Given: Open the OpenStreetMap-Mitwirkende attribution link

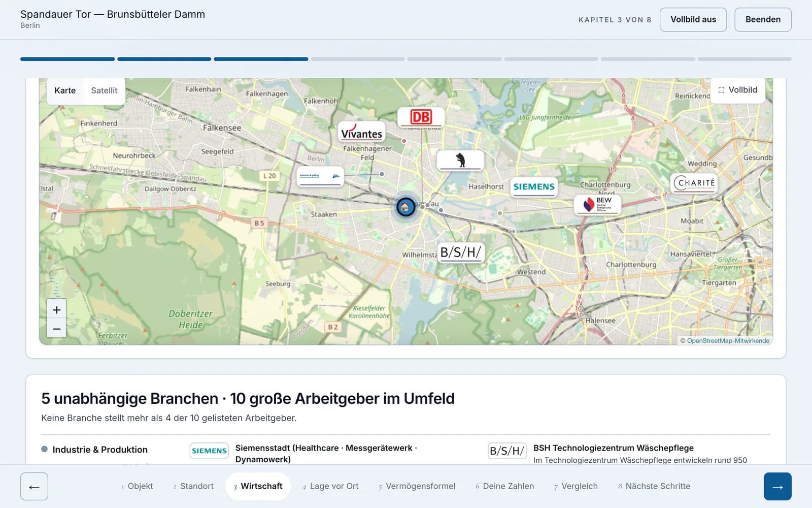Looking at the screenshot, I should click(728, 341).
